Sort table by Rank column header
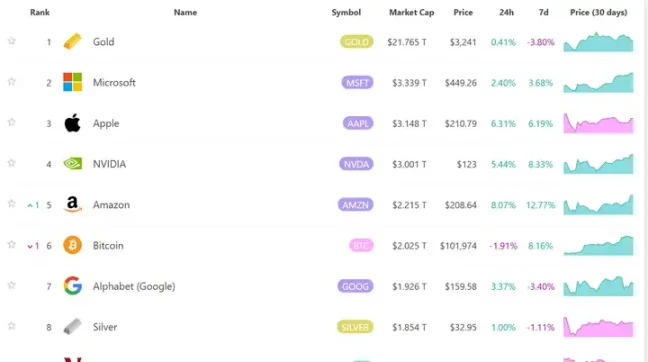 40,12
